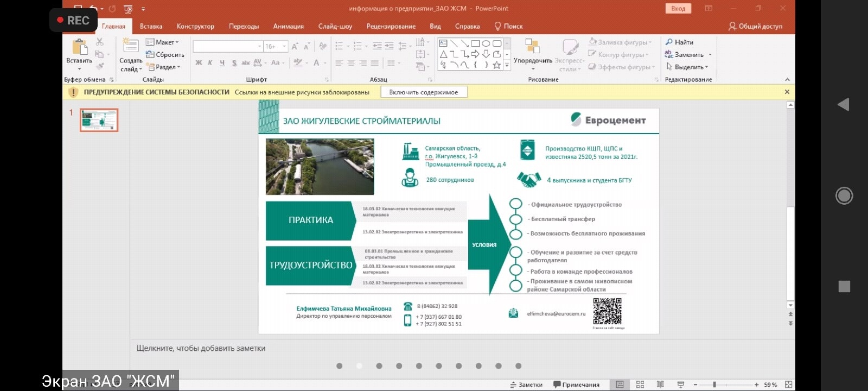This screenshot has width=868, height=391.
Task: Select the text box shape in gallery
Action: pyautogui.click(x=443, y=43)
